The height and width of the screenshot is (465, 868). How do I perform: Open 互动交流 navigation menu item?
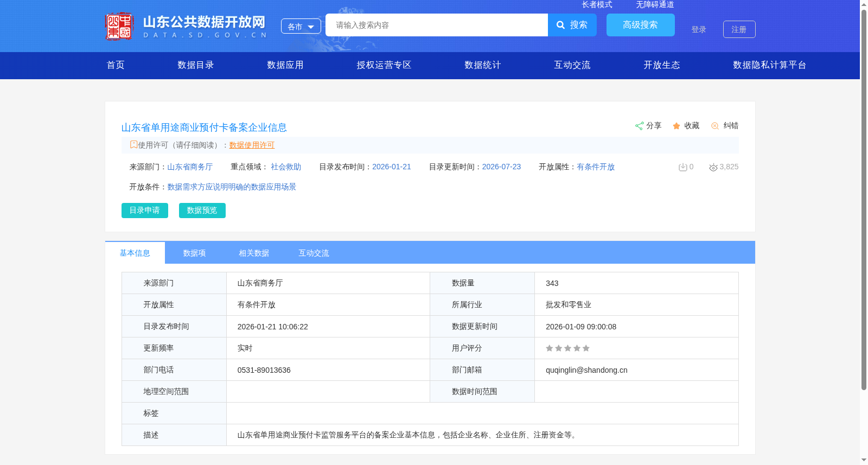click(572, 65)
